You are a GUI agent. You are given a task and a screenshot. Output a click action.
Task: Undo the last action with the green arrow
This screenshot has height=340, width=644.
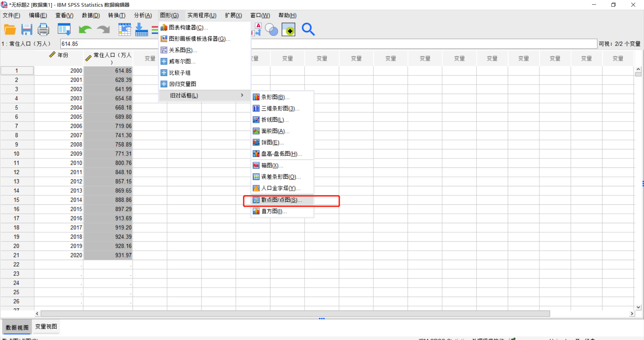click(85, 30)
